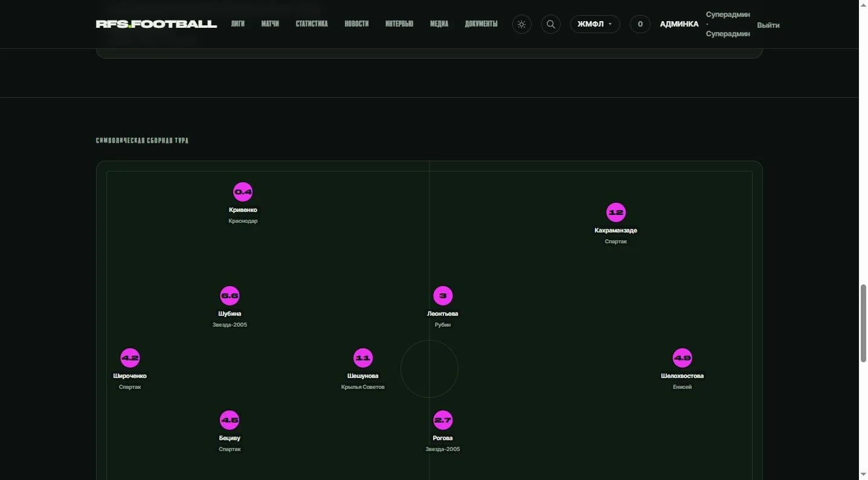Click the club name Крылья Советов
Screen dimensions: 868x480
click(x=362, y=387)
